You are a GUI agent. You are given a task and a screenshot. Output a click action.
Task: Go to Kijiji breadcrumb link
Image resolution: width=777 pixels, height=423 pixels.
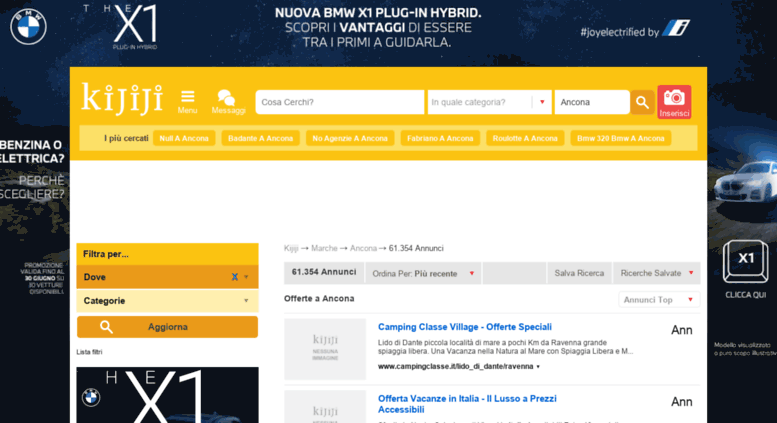(x=291, y=248)
